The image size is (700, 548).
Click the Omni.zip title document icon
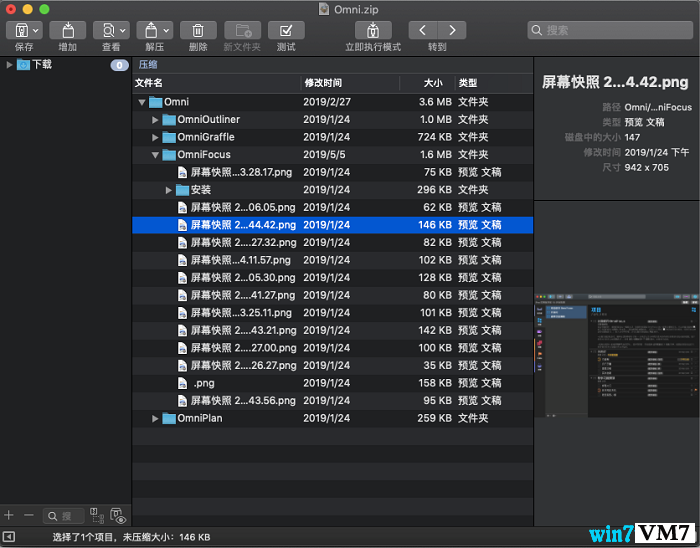click(324, 9)
